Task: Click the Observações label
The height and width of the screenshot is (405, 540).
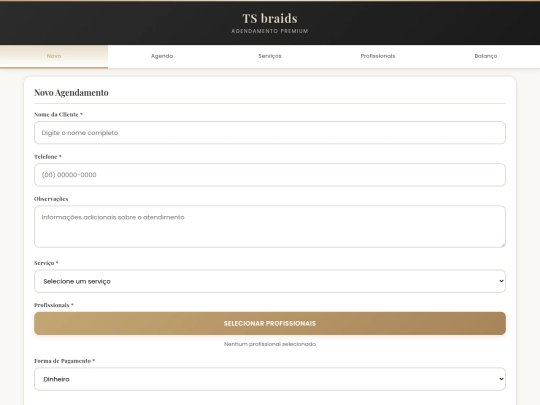Action: tap(51, 199)
